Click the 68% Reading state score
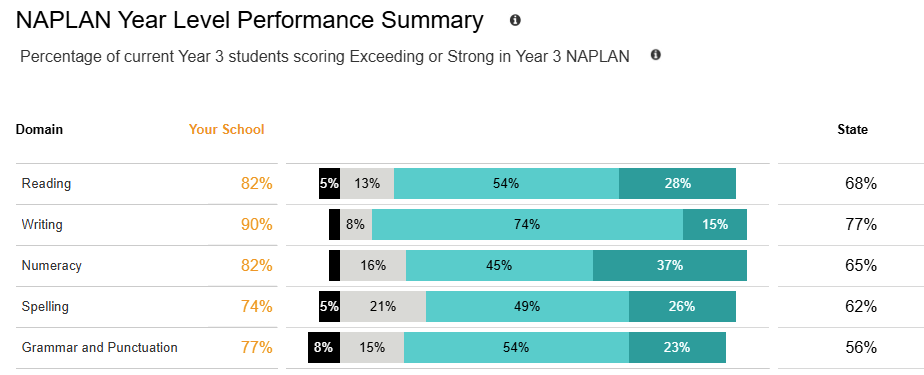Image resolution: width=924 pixels, height=375 pixels. pos(861,183)
